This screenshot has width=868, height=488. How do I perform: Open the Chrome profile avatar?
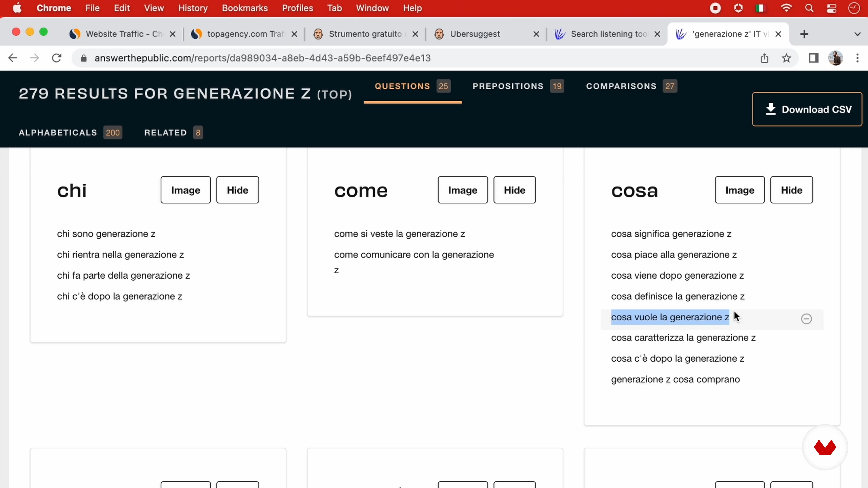pyautogui.click(x=835, y=58)
